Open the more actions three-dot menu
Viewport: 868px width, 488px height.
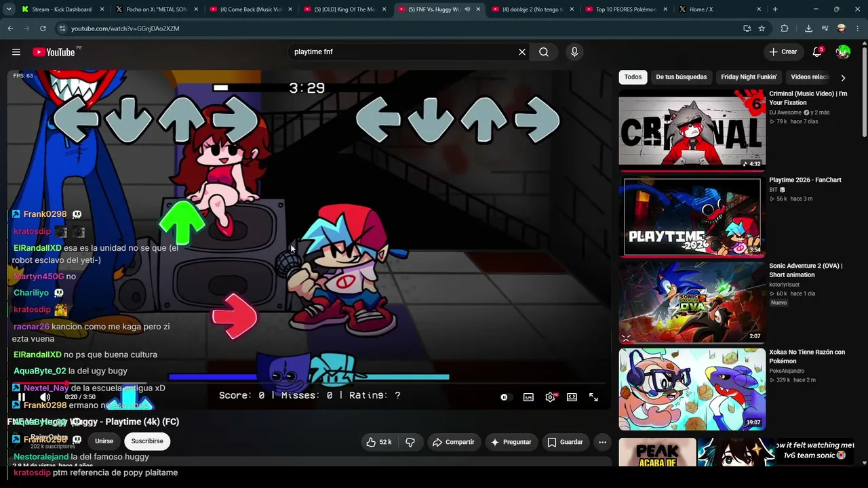[x=602, y=442]
